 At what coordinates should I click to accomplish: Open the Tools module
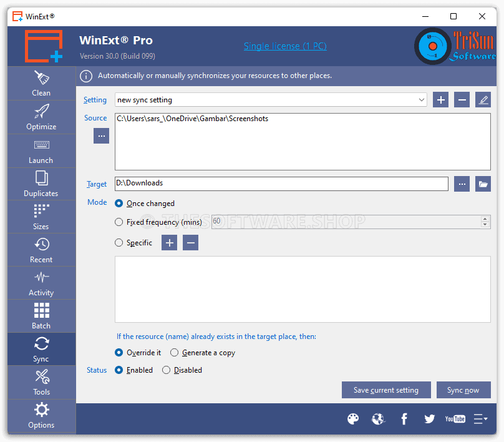(x=41, y=383)
